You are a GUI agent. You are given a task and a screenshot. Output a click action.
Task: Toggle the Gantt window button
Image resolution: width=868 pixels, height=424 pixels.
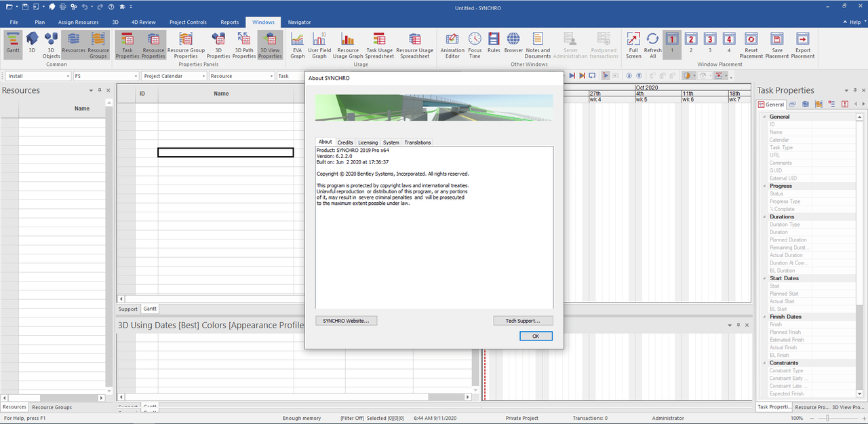(12, 45)
